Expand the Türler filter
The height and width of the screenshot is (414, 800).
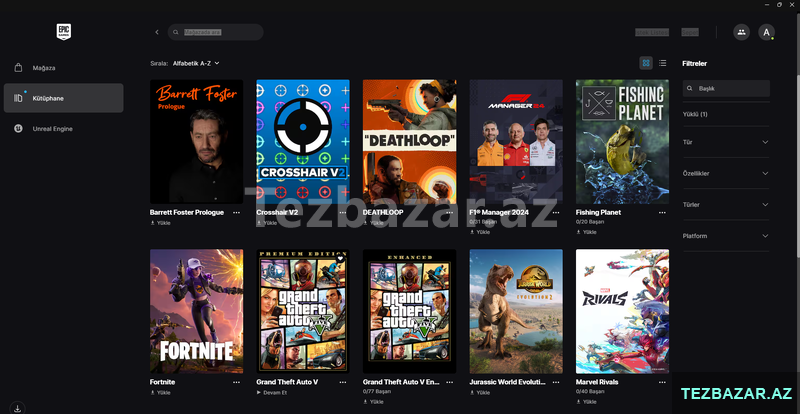726,205
